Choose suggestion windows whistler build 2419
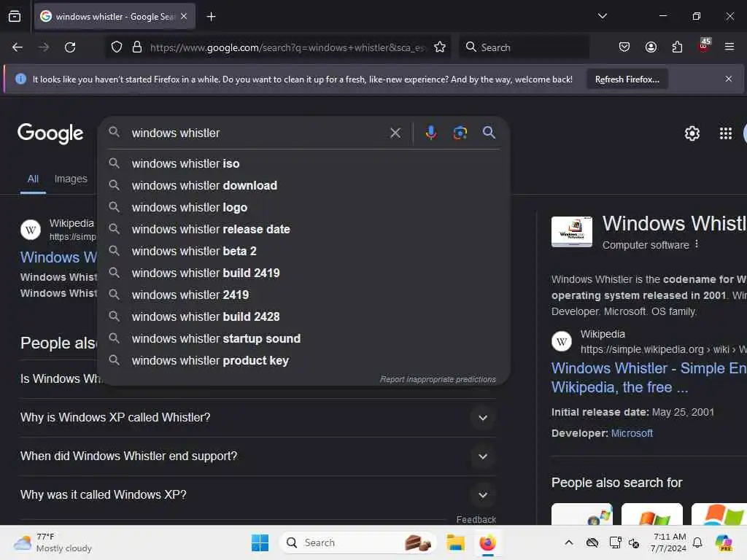This screenshot has width=747, height=560. coord(304,273)
